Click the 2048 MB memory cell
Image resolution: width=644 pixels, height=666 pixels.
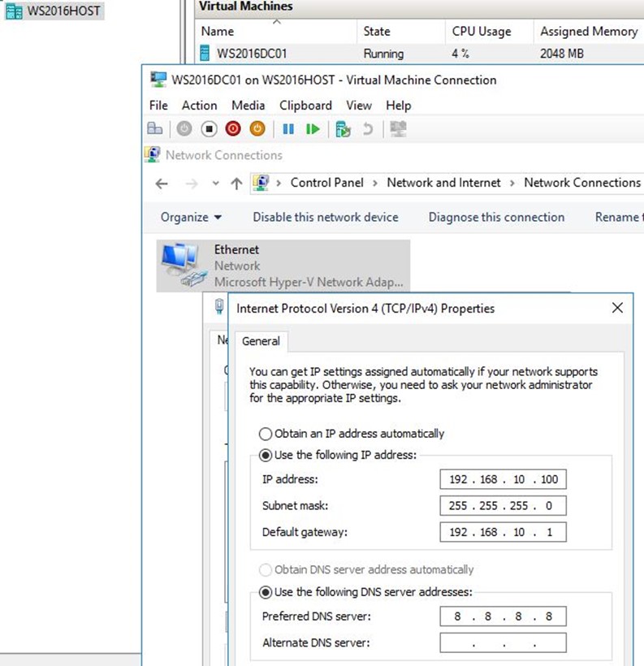pyautogui.click(x=562, y=54)
